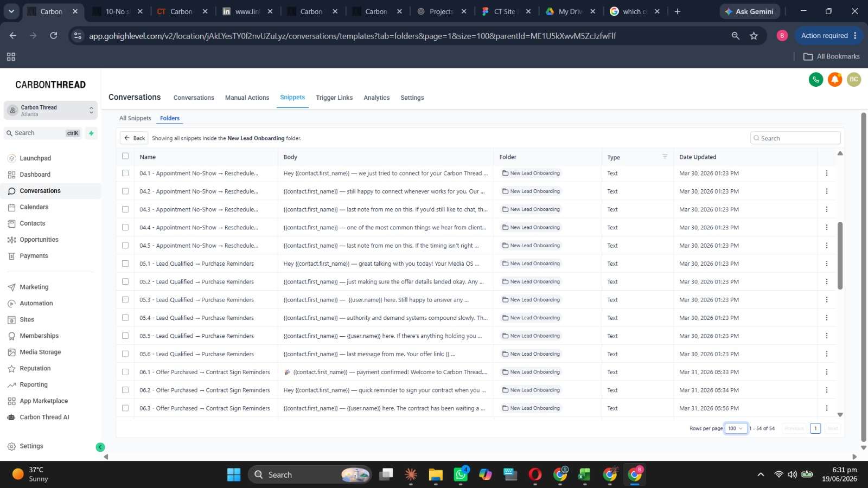The image size is (868, 488).
Task: Collapse sidebar with green arrow button
Action: 100,447
